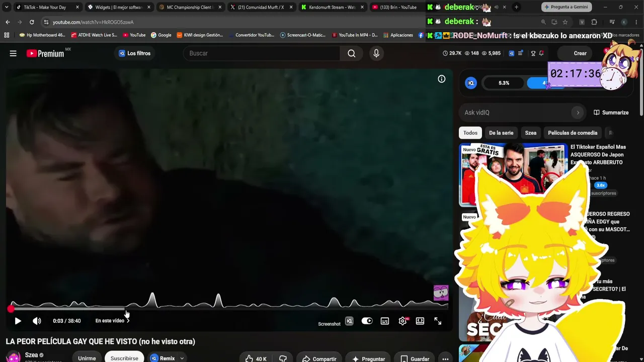The image size is (644, 362).
Task: Go to YouTube Premium home logo
Action: click(48, 53)
